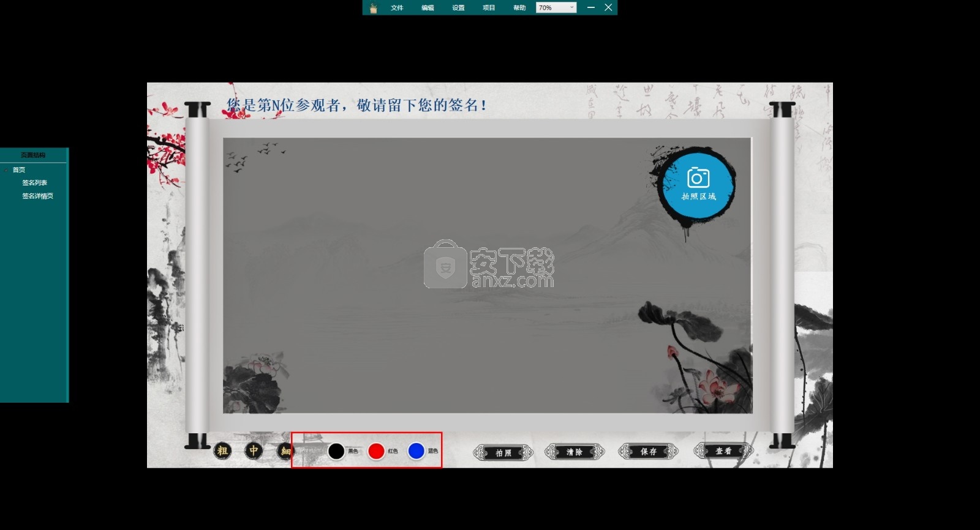Minimize the editor window

point(590,7)
